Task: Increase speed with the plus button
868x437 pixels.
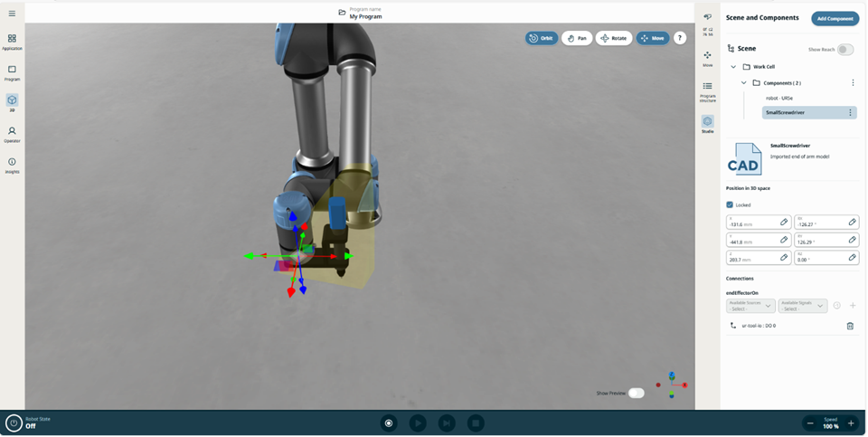Action: tap(851, 423)
